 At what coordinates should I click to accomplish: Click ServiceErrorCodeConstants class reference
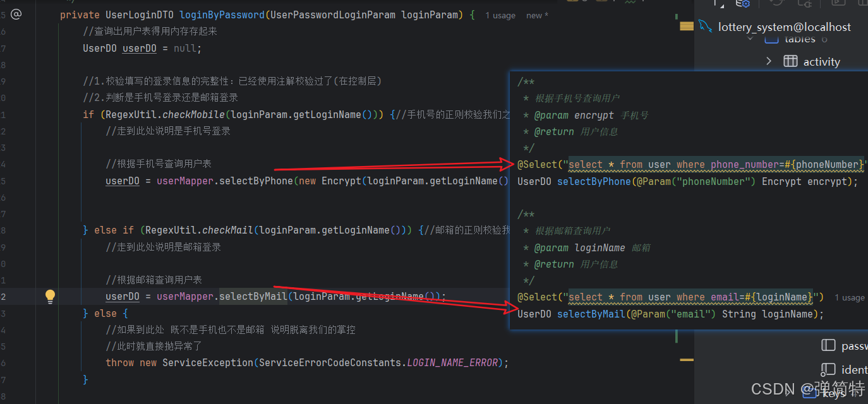330,362
